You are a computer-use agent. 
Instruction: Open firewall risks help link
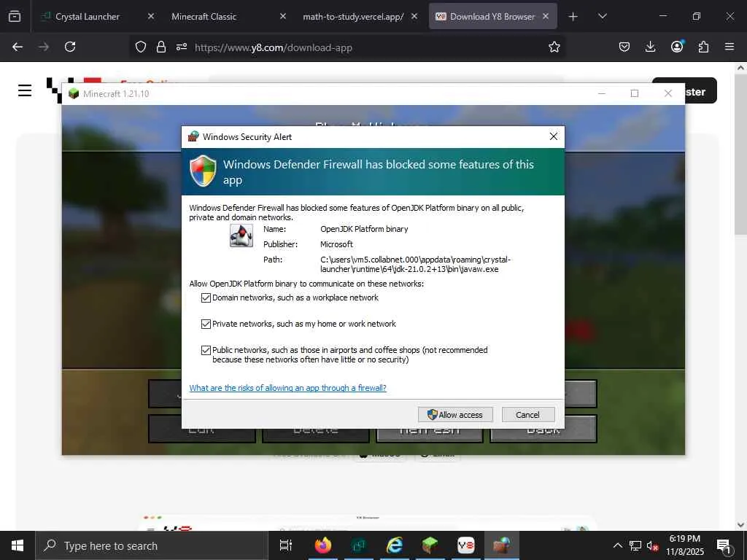coord(287,388)
